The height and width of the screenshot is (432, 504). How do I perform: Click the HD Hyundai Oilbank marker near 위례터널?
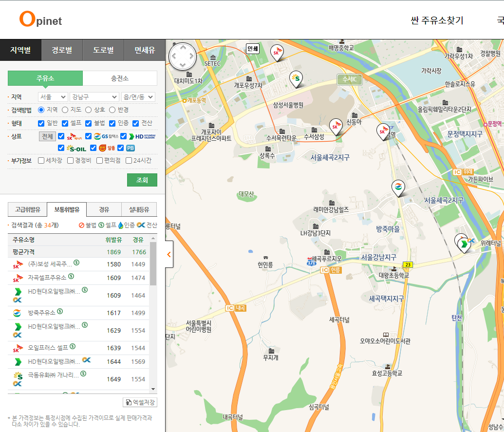[464, 244]
